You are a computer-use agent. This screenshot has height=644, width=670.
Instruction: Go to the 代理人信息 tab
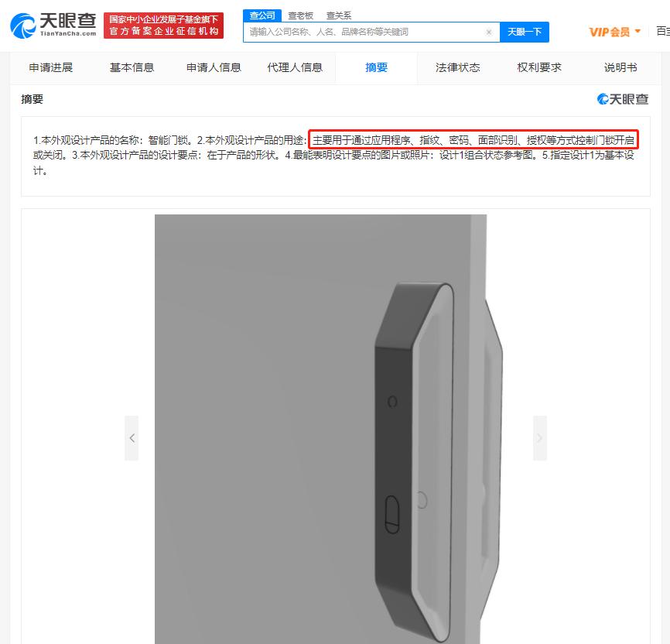coord(295,67)
